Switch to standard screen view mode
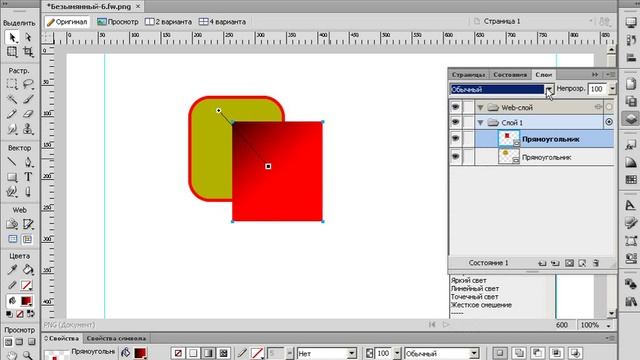The image size is (640, 360). pos(8,342)
